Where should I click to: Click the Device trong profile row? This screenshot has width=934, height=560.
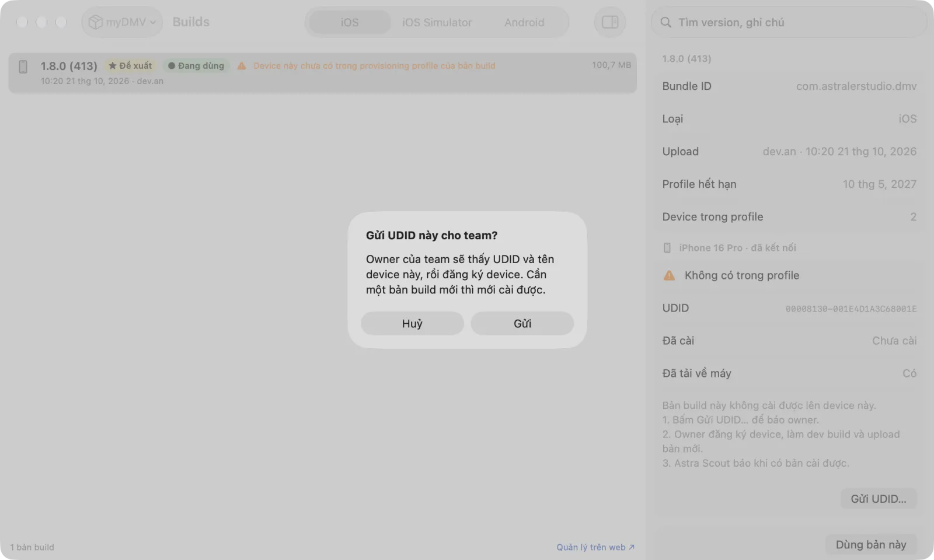tap(789, 217)
